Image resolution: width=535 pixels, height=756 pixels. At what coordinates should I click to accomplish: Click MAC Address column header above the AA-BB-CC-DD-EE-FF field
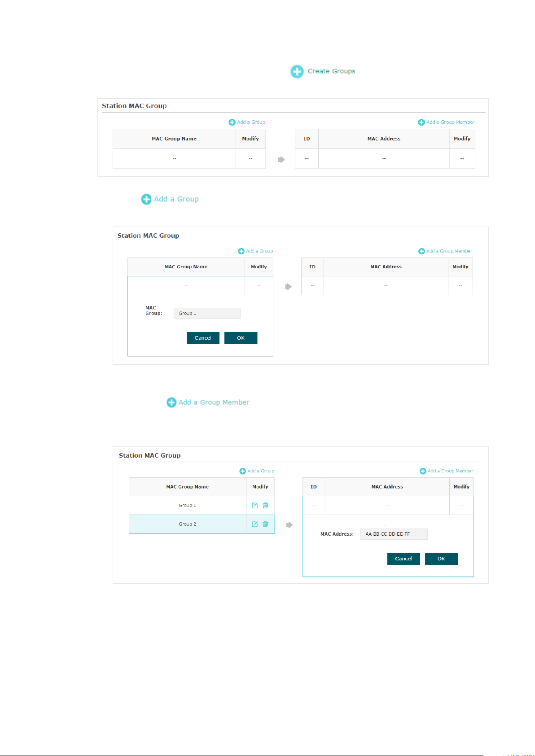coord(387,487)
